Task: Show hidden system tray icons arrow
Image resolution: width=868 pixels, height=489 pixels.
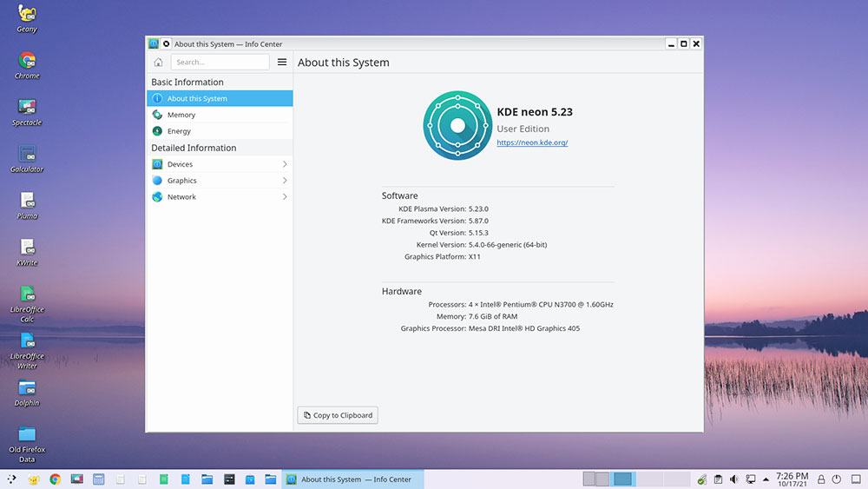Action: click(766, 479)
